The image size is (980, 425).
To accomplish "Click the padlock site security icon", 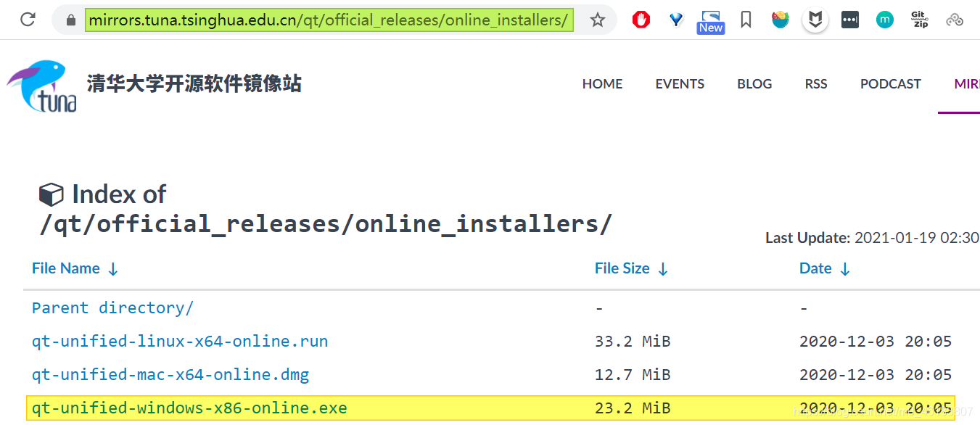I will tap(70, 20).
